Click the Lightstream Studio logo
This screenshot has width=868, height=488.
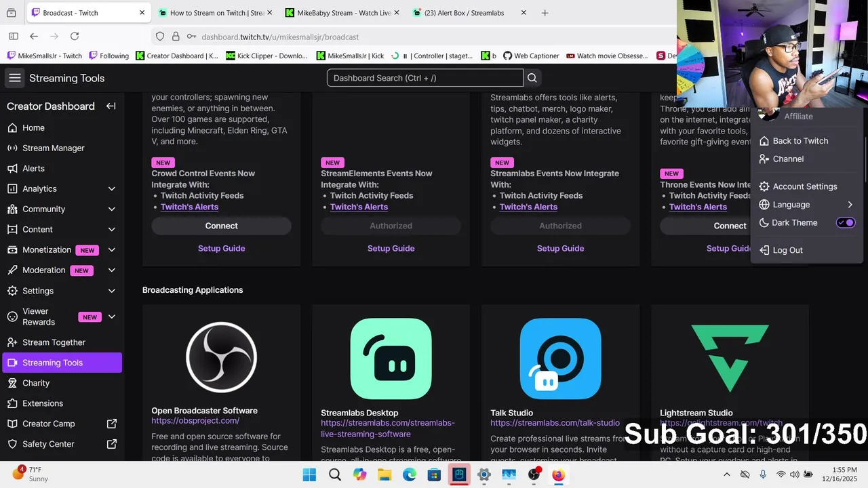point(730,359)
